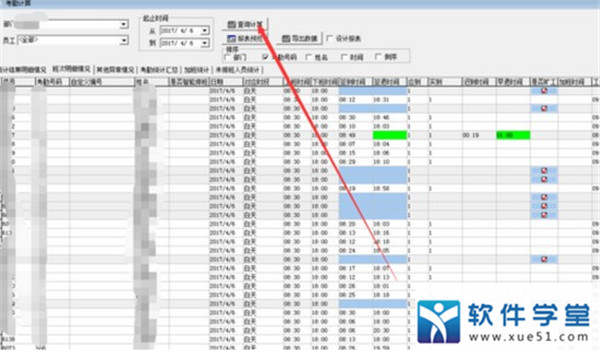Image resolution: width=600 pixels, height=364 pixels.
Task: Open the 考勤统计汇总 tab
Action: [x=159, y=70]
